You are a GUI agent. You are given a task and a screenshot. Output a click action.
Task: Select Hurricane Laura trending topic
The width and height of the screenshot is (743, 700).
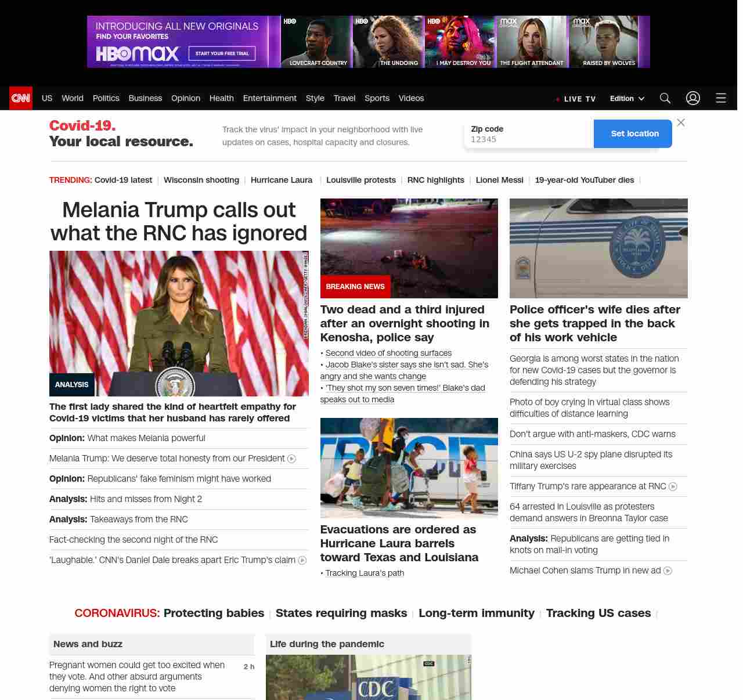pos(282,180)
